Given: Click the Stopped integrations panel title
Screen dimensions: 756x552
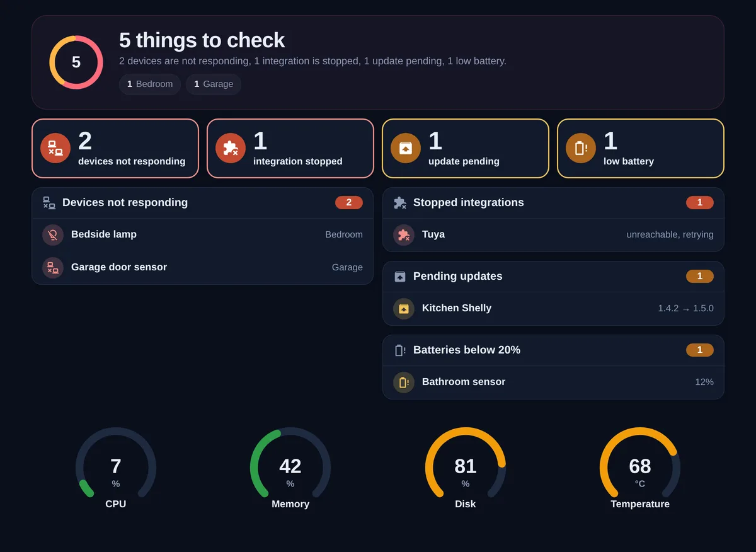Looking at the screenshot, I should tap(469, 203).
